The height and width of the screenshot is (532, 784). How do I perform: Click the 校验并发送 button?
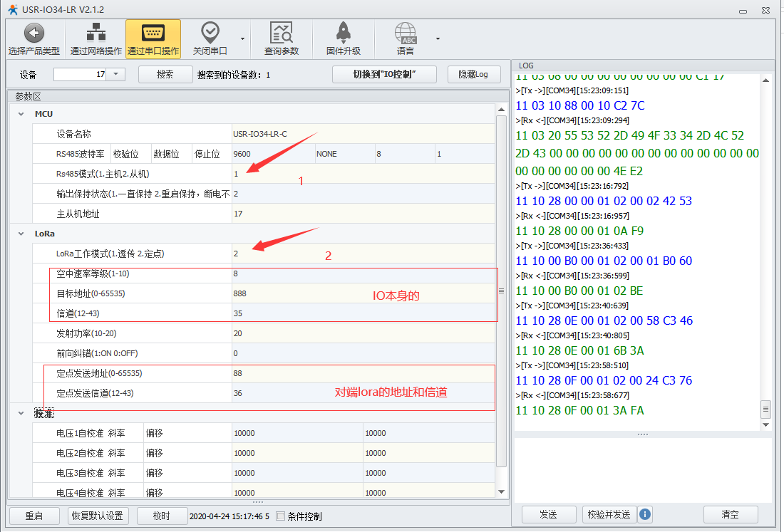pos(609,514)
